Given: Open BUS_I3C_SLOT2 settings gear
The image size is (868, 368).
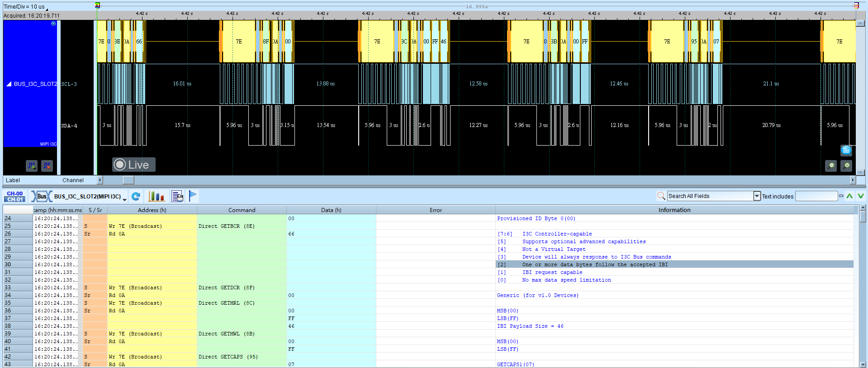Looking at the screenshot, I should click(x=53, y=24).
